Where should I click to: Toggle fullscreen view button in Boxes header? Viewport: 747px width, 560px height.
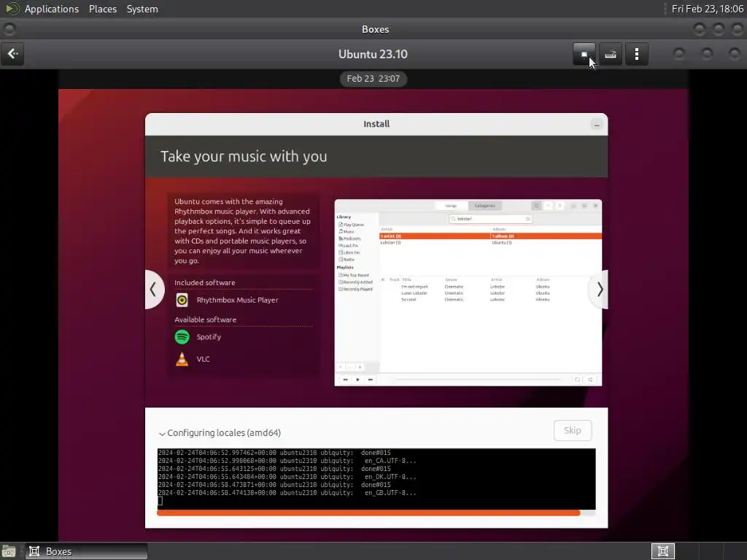584,54
